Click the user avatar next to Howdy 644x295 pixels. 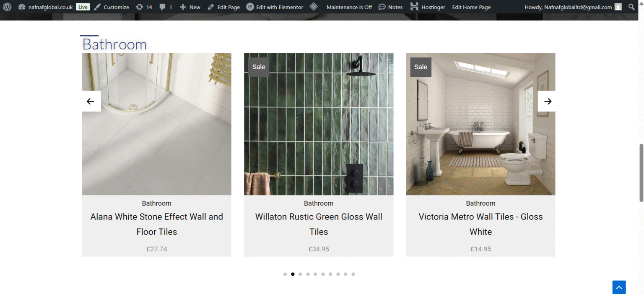coord(618,7)
